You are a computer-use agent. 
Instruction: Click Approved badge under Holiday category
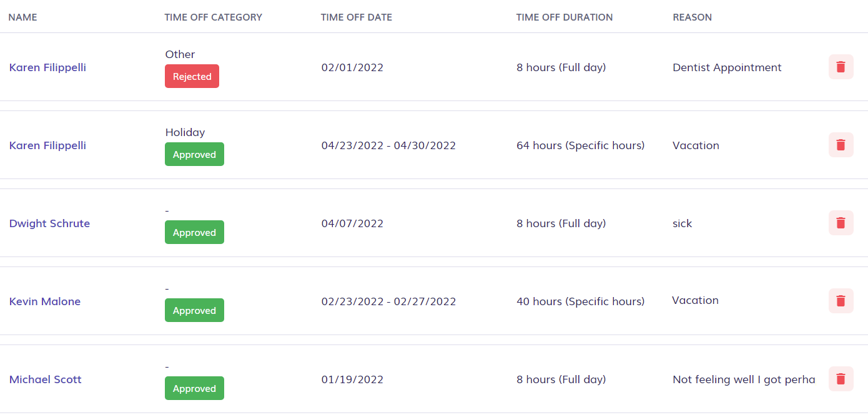click(194, 154)
